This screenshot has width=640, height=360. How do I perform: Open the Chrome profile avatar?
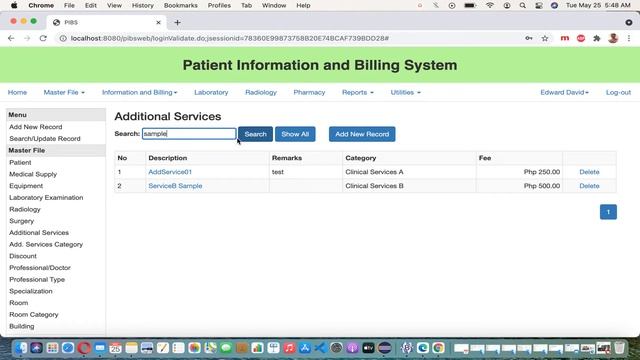click(613, 38)
